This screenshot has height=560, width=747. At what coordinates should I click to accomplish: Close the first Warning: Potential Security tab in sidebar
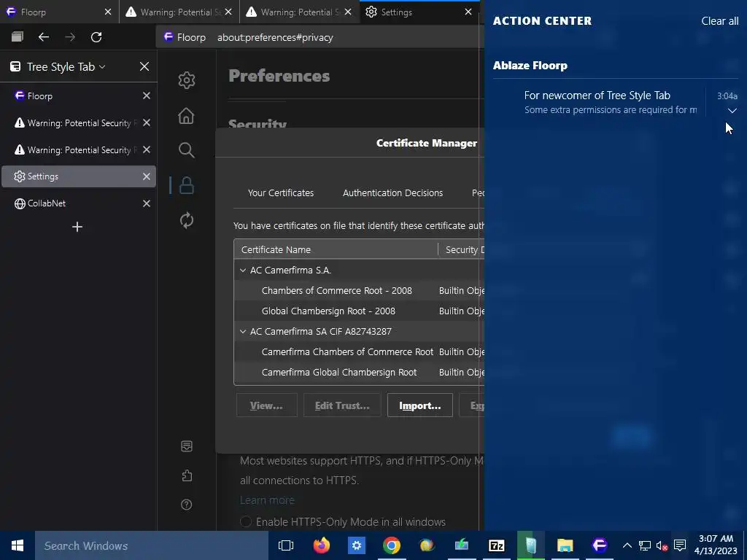pos(146,122)
